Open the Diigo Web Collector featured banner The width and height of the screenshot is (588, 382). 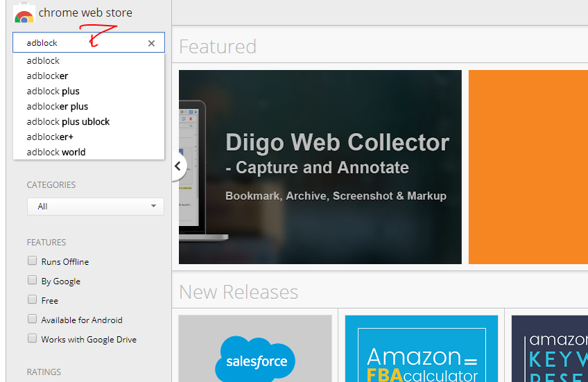320,167
